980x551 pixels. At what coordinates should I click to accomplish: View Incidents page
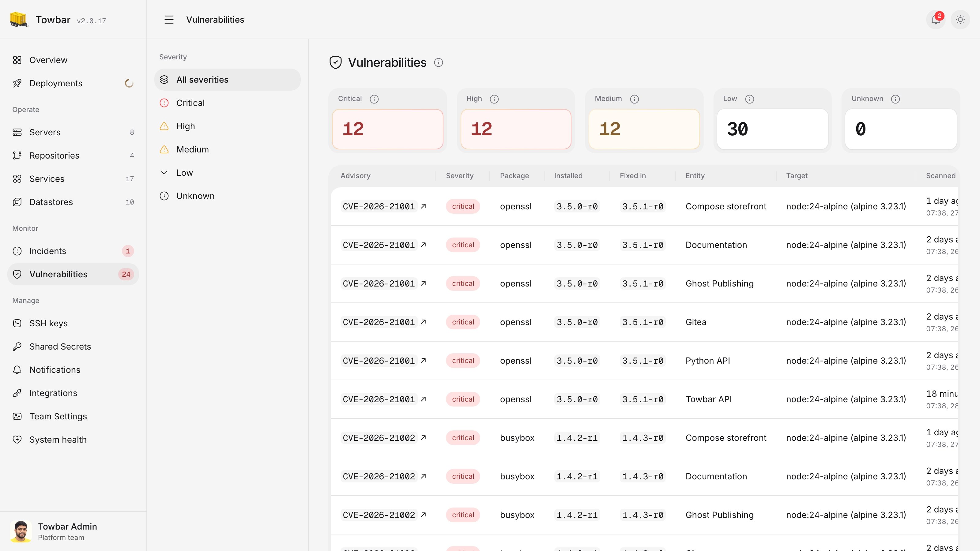click(73, 251)
